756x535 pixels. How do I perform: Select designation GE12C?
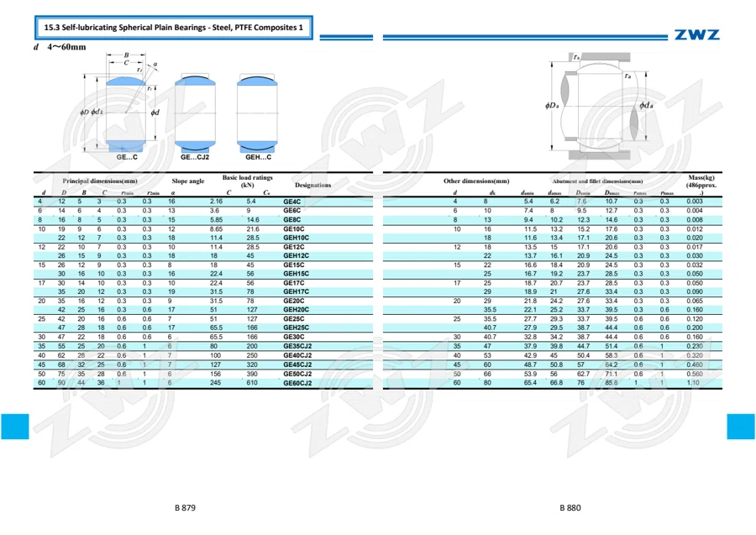(x=294, y=247)
